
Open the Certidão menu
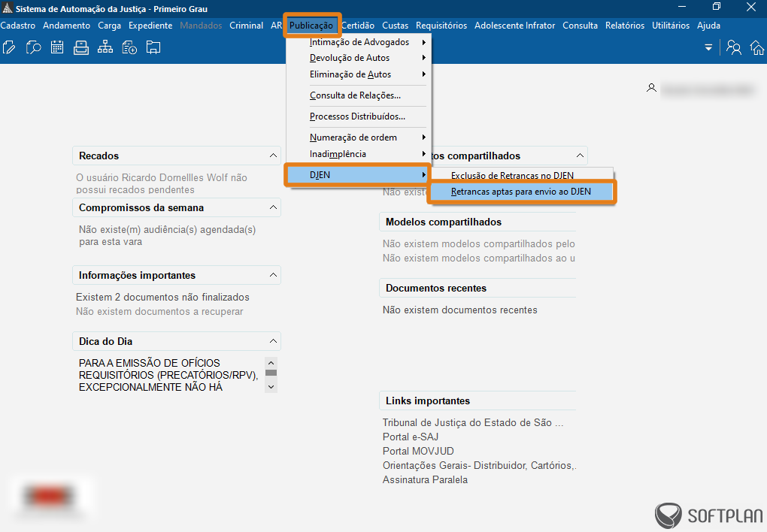coord(358,26)
